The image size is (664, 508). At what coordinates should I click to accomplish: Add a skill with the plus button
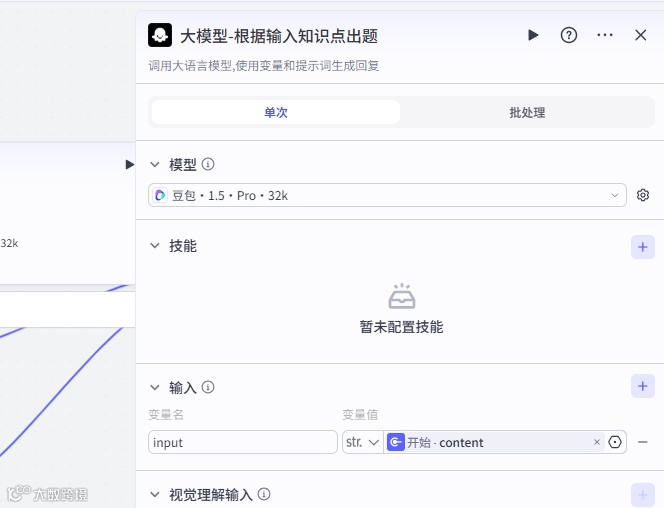(x=643, y=247)
